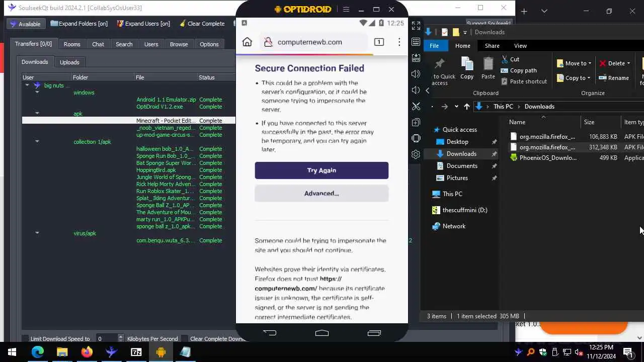The height and width of the screenshot is (362, 644).
Task: Switch to Search tab in Soulseek
Action: pos(124,44)
